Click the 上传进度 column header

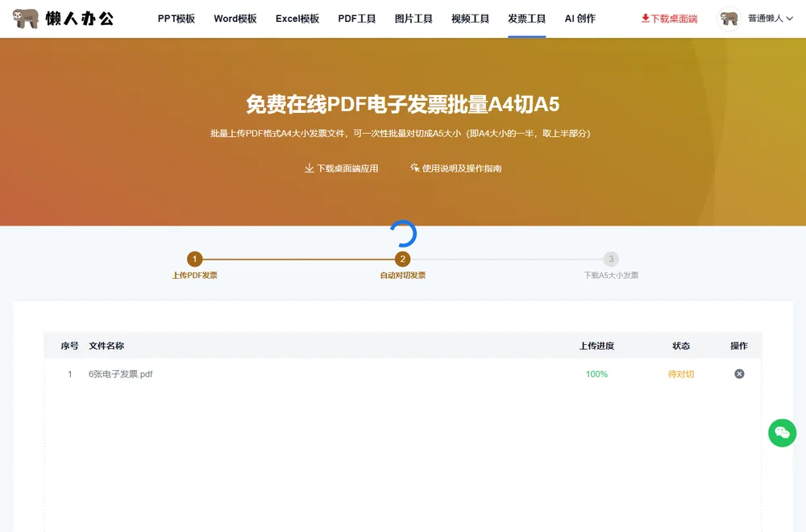coord(596,346)
